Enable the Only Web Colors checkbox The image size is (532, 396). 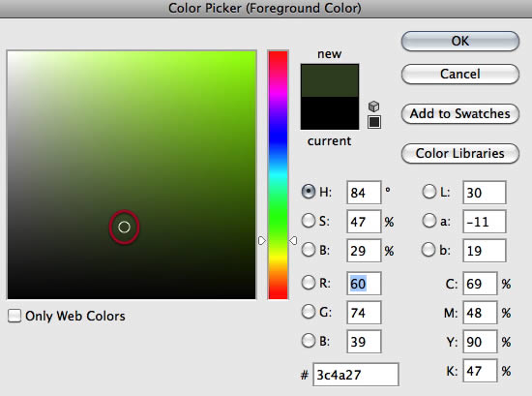(15, 316)
